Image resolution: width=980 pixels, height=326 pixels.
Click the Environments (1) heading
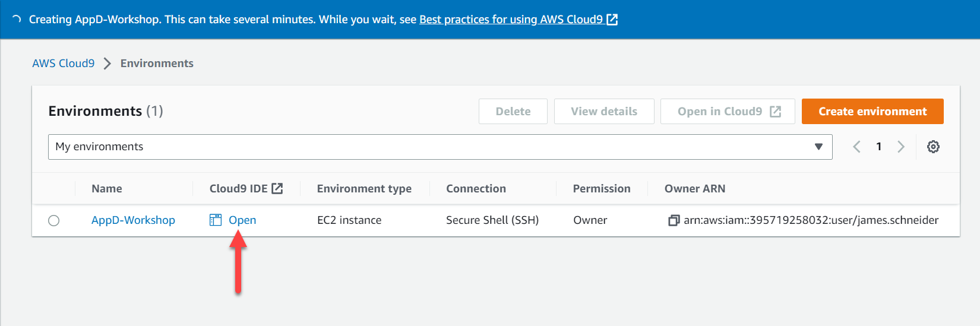click(106, 111)
